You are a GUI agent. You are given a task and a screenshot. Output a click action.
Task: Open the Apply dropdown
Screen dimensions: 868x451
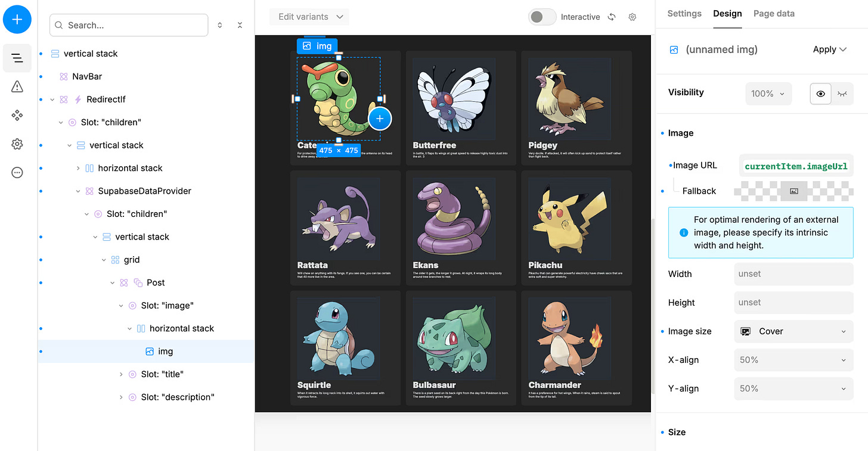(830, 49)
